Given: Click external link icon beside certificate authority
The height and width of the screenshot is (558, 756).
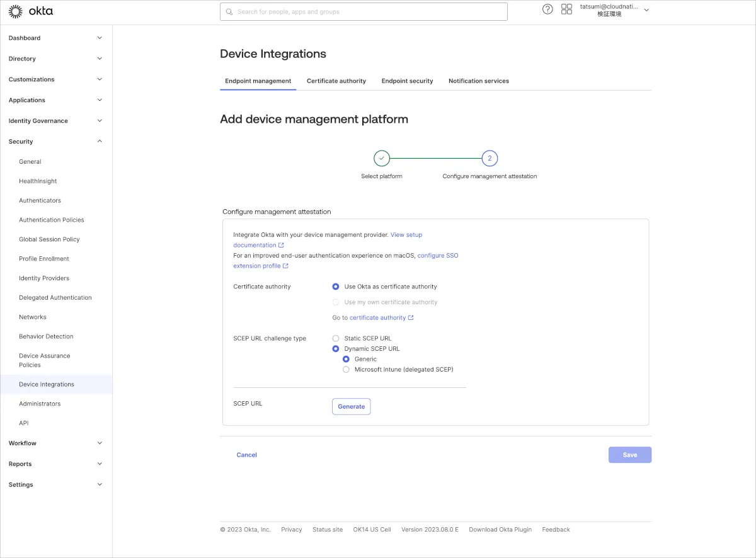Looking at the screenshot, I should 411,318.
